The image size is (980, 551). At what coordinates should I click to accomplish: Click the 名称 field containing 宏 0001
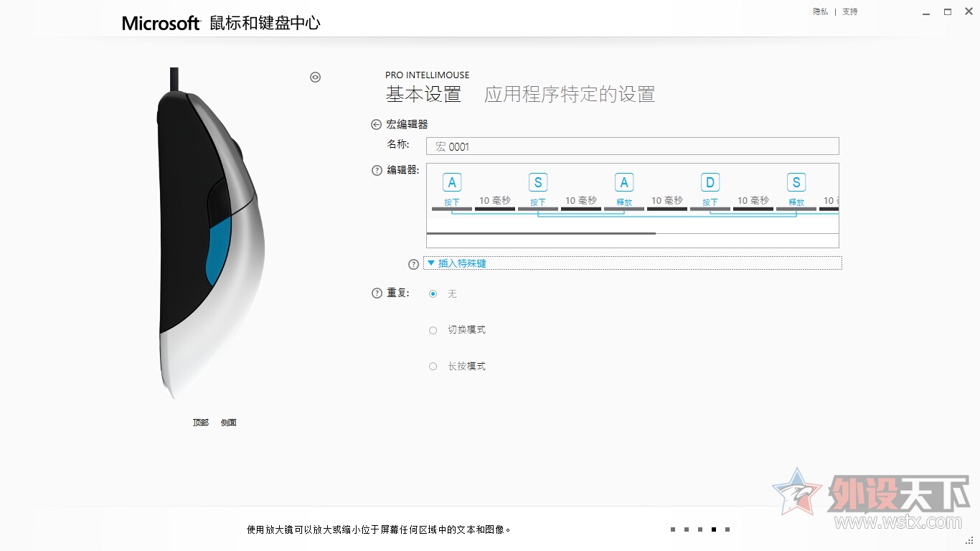tap(632, 146)
